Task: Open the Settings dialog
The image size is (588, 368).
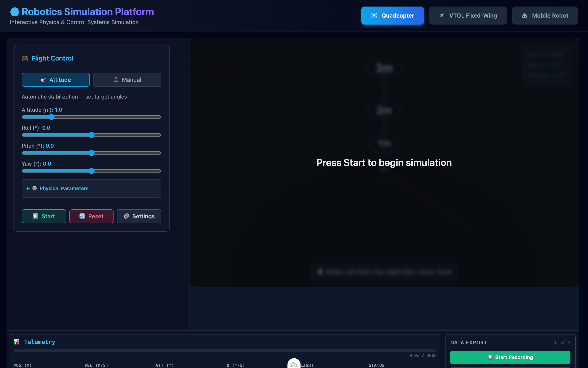Action: 139,216
